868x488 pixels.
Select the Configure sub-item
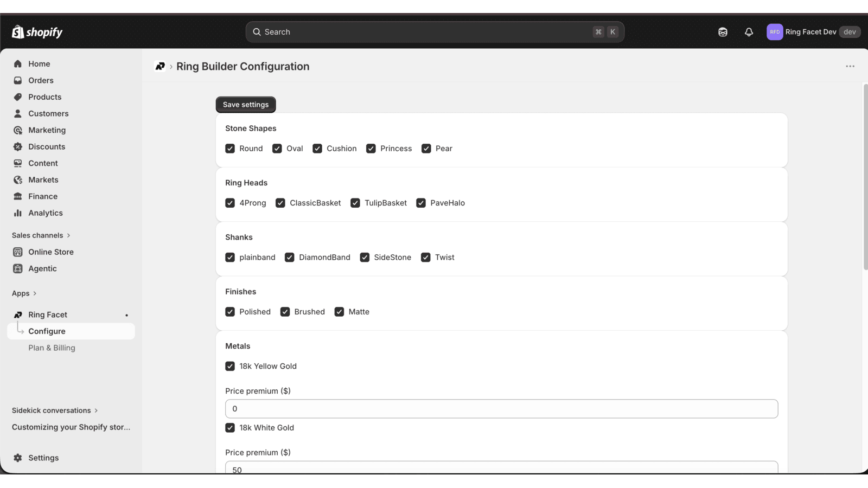71,331
